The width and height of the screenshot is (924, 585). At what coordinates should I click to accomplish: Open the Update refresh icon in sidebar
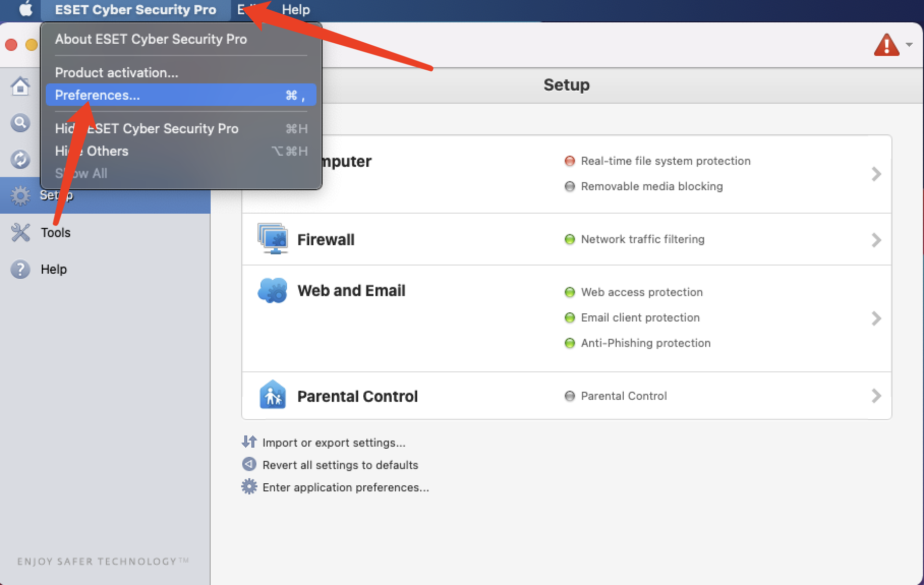(x=20, y=159)
